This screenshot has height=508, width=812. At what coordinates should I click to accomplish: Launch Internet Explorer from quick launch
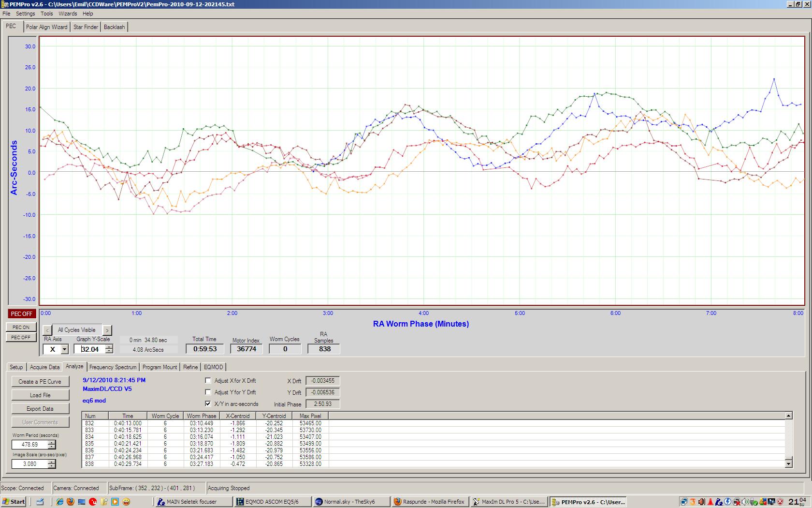click(x=60, y=502)
